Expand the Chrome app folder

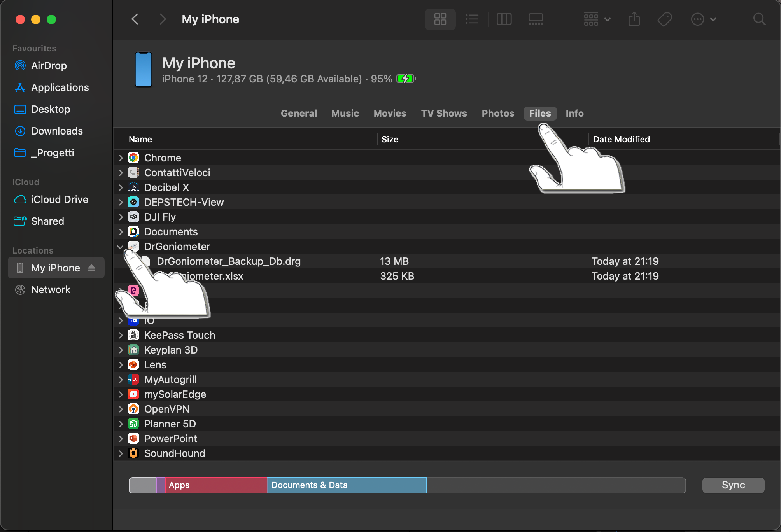121,158
